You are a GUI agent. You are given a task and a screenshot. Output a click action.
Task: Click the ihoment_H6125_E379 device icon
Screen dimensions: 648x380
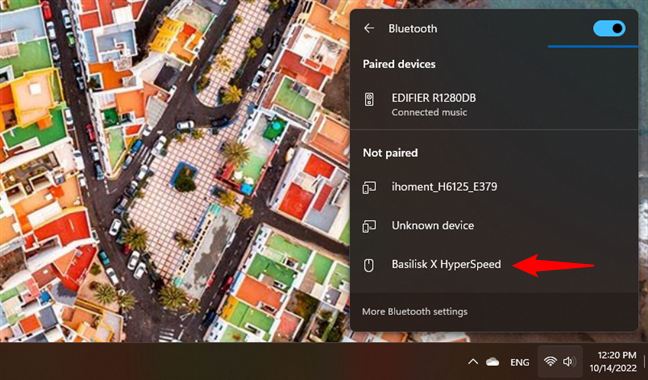(x=369, y=188)
